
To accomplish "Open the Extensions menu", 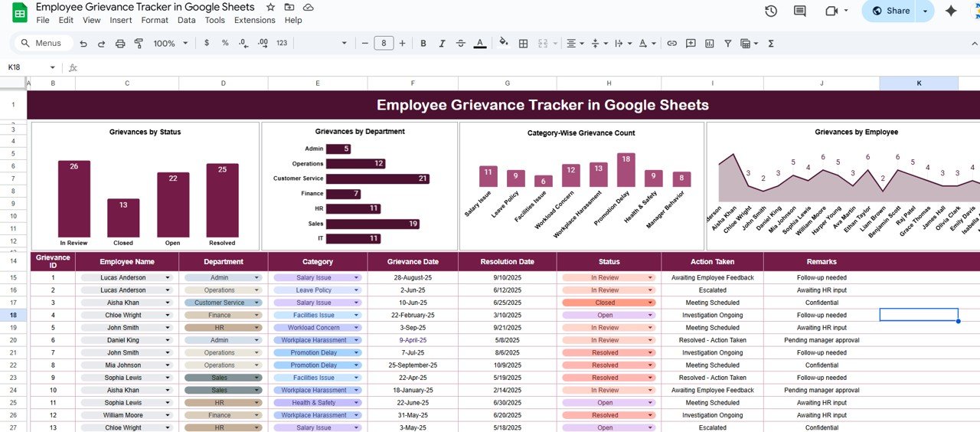I will (254, 20).
